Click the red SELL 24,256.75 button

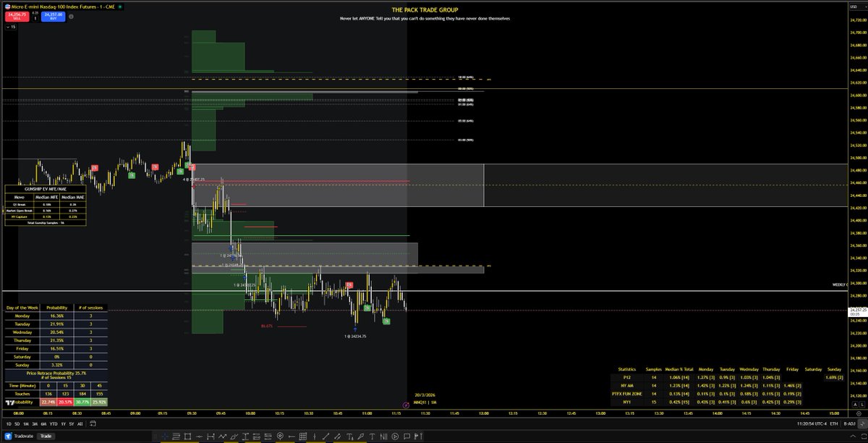[17, 17]
